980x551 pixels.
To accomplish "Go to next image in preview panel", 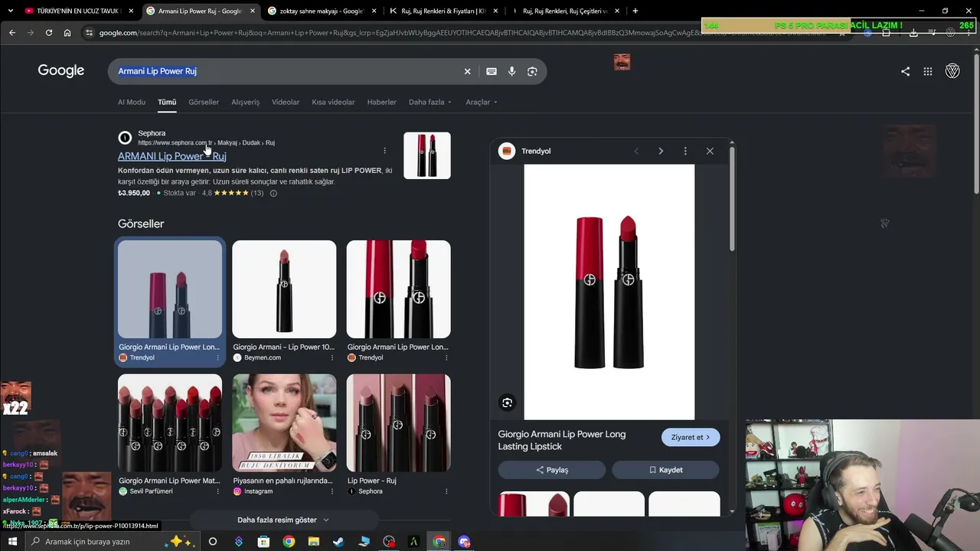I will [661, 151].
